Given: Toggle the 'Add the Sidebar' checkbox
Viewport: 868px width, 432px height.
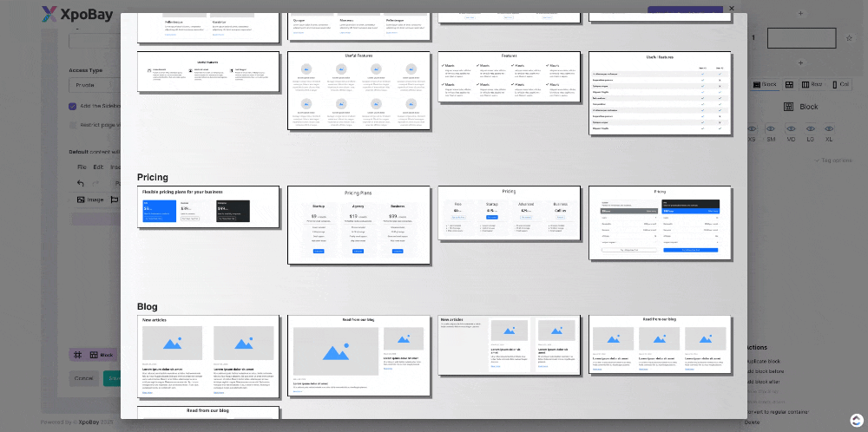Looking at the screenshot, I should 73,106.
